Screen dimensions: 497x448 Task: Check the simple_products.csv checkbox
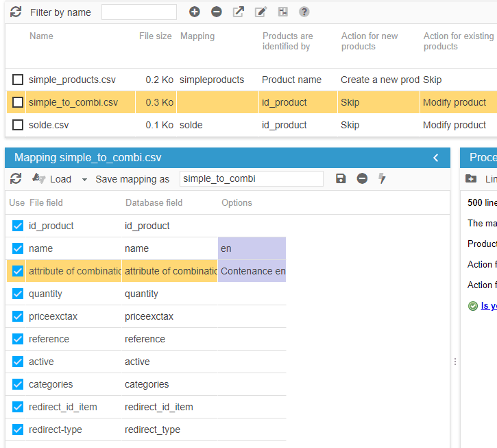point(18,80)
